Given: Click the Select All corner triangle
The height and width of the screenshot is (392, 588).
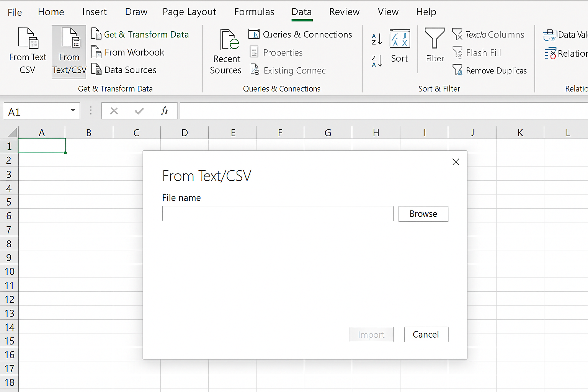Looking at the screenshot, I should click(12, 133).
